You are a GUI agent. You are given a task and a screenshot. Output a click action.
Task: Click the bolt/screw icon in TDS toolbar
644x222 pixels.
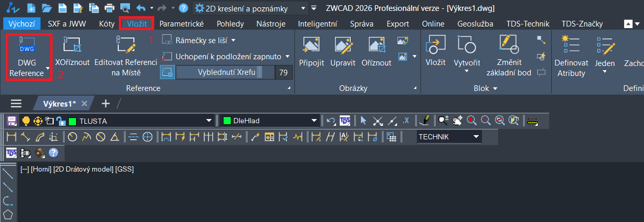[x=26, y=153]
